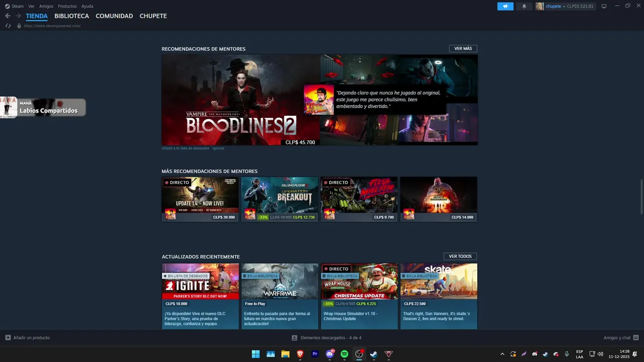Open the Amigos menu
This screenshot has width=644, height=362.
tap(46, 6)
